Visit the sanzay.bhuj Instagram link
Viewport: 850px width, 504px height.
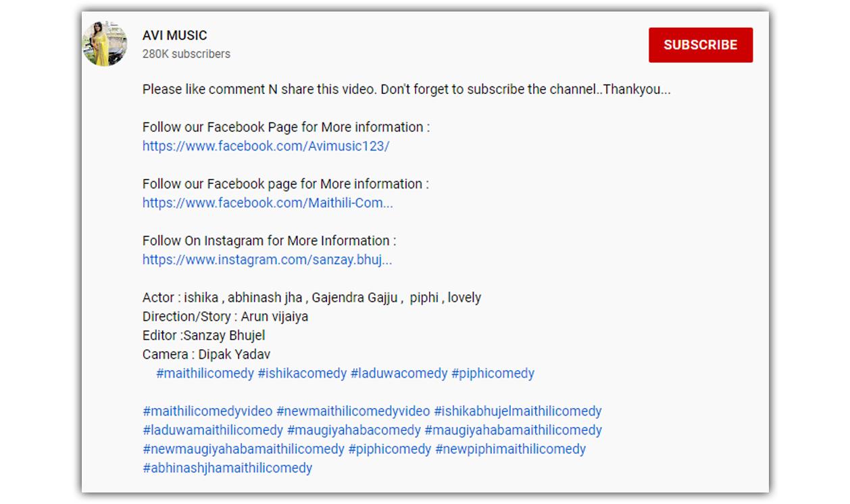click(x=267, y=259)
